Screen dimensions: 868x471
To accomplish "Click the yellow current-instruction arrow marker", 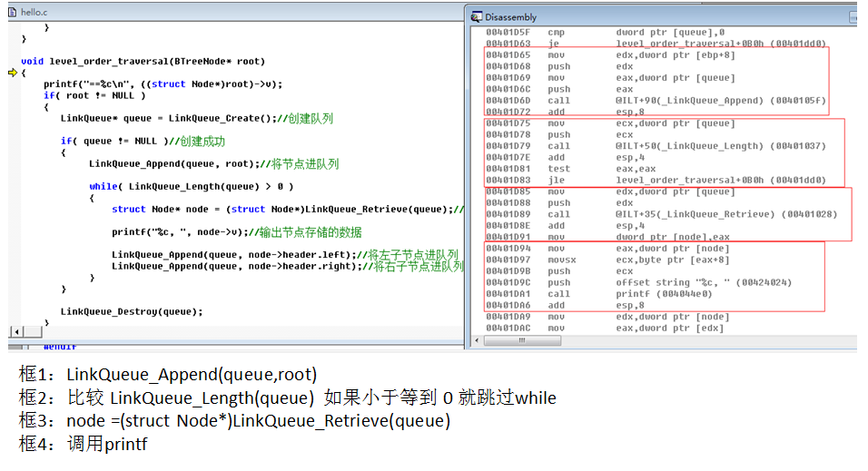I will tap(13, 73).
